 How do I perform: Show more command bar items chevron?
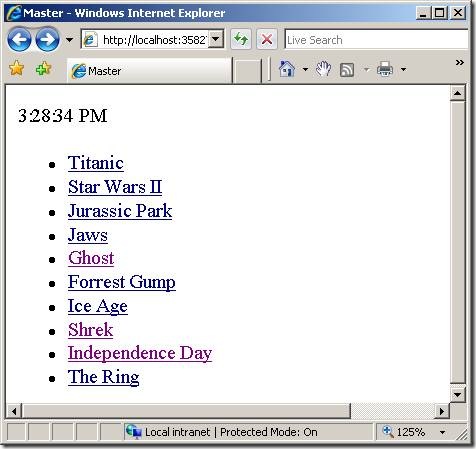click(x=460, y=62)
